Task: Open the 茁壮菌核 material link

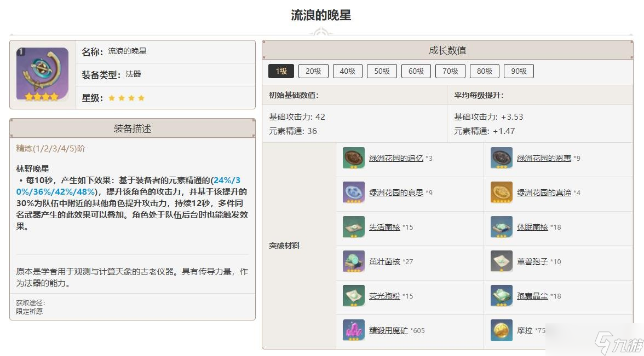Action: (384, 261)
